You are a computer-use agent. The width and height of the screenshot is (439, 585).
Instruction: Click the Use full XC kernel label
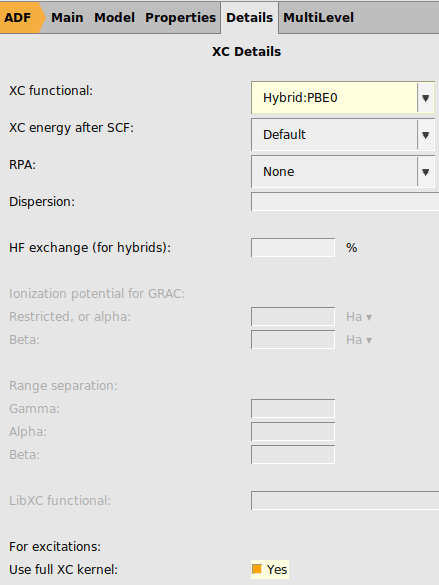pyautogui.click(x=63, y=570)
